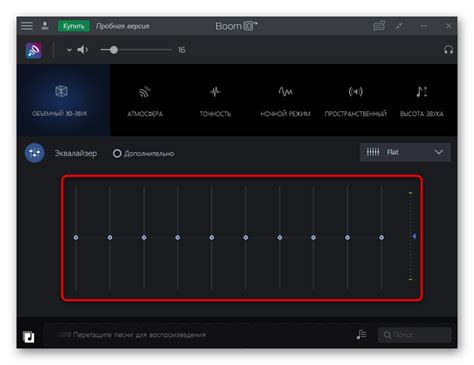474x365 pixels.
Task: Click the playlist music note icon
Action: pyautogui.click(x=361, y=334)
